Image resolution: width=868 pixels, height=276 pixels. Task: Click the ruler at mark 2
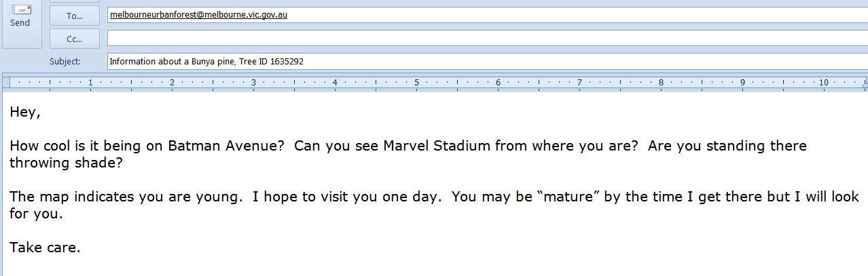172,83
